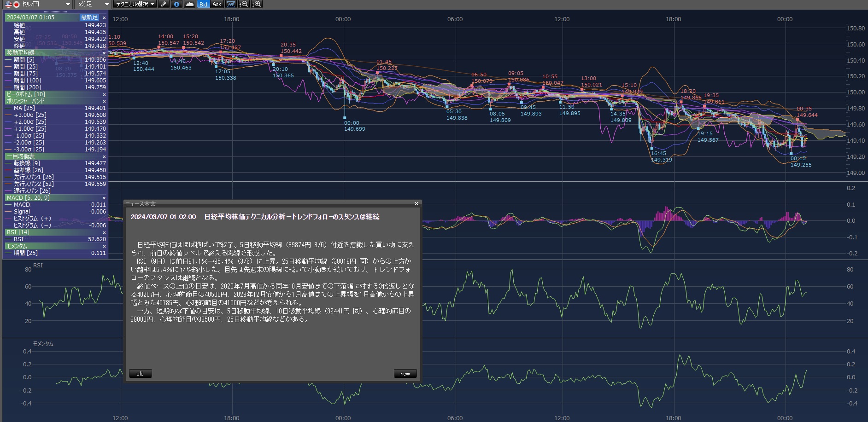Switch price display to Ask
This screenshot has width=868, height=422.
pyautogui.click(x=217, y=4)
